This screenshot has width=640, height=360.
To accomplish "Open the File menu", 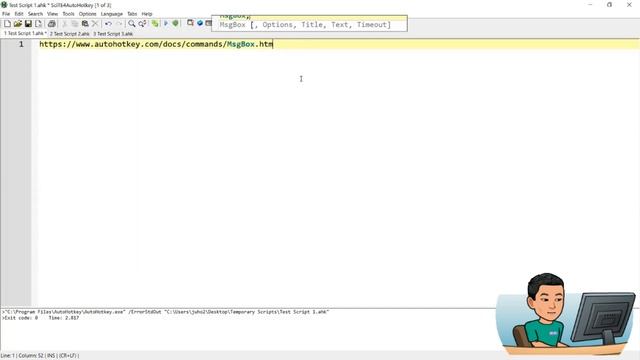I will coord(6,14).
